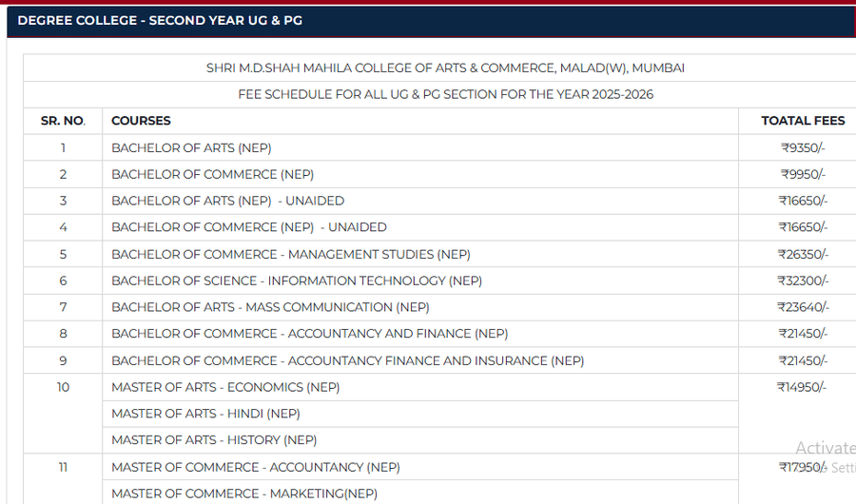Click the ₹21450 fee for Accountancy and Finance
Viewport: 856px width, 504px height.
click(803, 334)
